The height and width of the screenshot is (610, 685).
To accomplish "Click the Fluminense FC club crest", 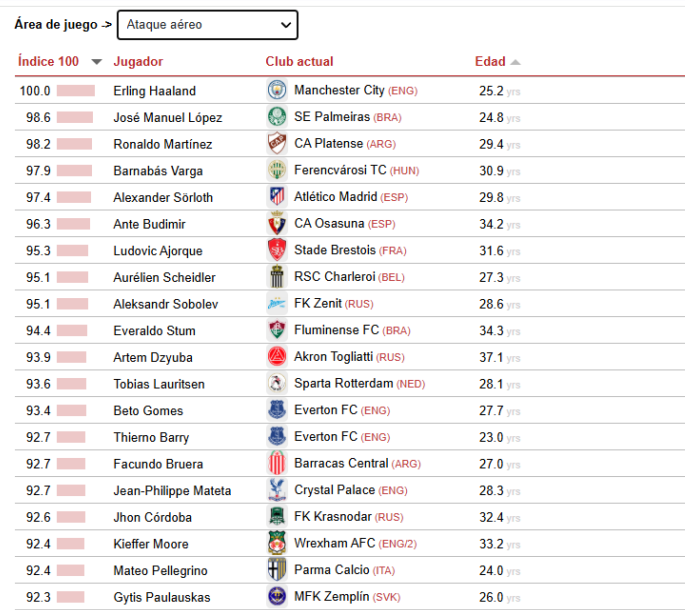I will [276, 330].
